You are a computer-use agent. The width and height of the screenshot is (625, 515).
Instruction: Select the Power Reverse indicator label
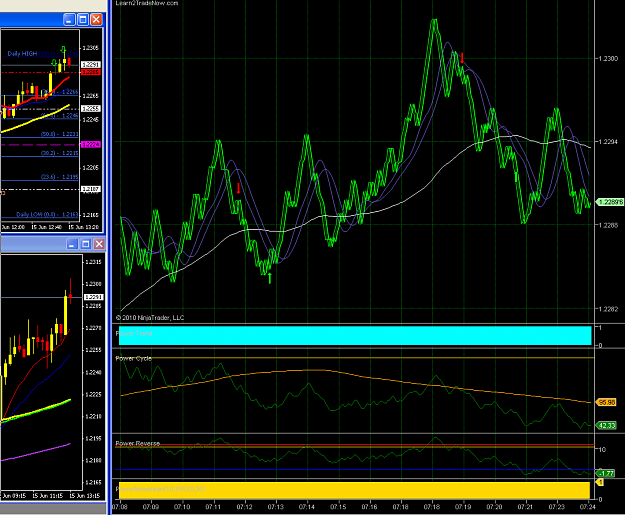coord(138,443)
